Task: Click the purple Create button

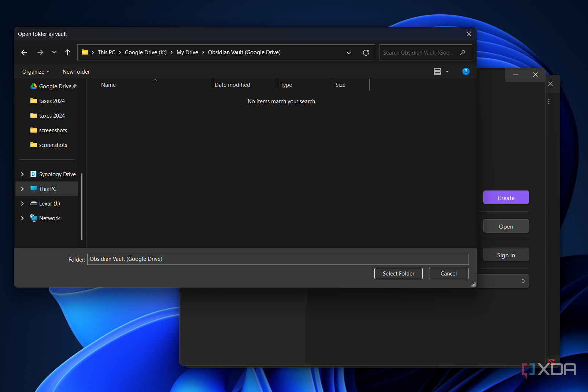Action: click(506, 198)
